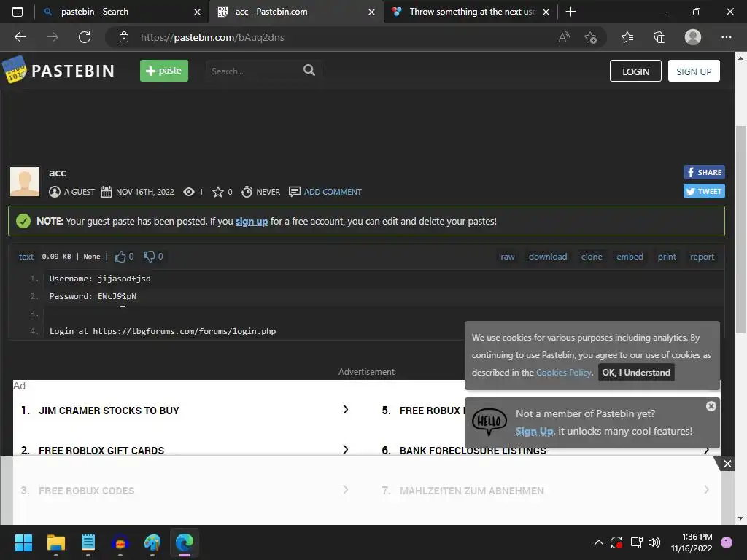The image size is (747, 560).
Task: Click the 'Username: jijasodfjsd' code line
Action: click(x=100, y=279)
